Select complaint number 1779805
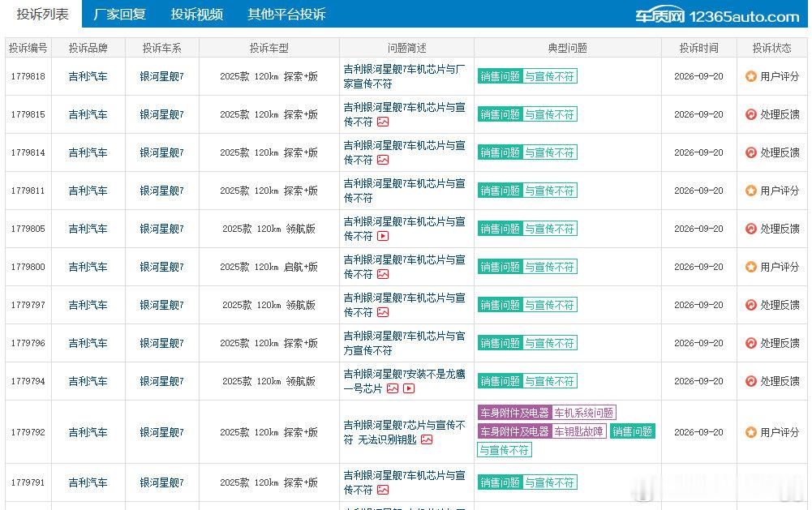The height and width of the screenshot is (510, 812). tap(28, 229)
